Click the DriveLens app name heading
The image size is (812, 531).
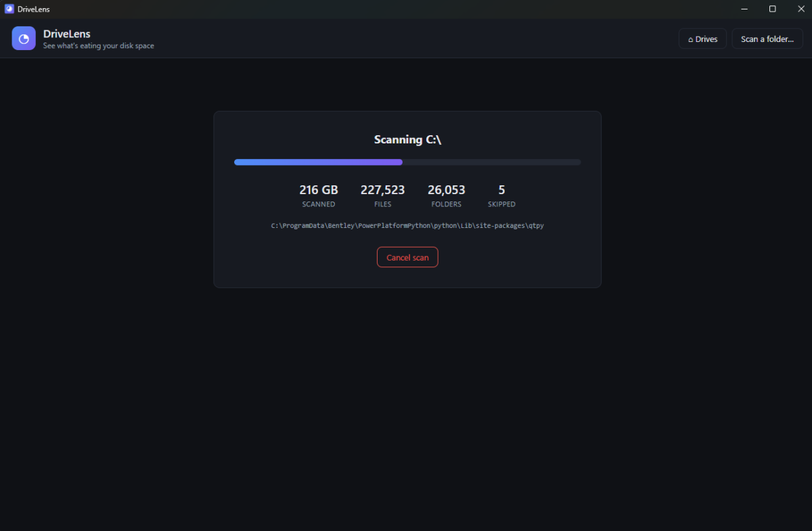pyautogui.click(x=67, y=34)
